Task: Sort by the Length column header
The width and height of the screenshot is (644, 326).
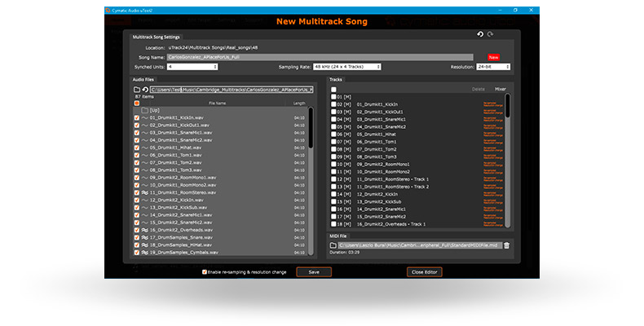Action: pos(299,103)
